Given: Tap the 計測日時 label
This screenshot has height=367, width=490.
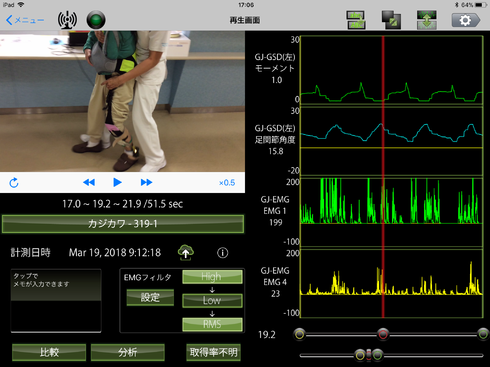Looking at the screenshot, I should (30, 253).
